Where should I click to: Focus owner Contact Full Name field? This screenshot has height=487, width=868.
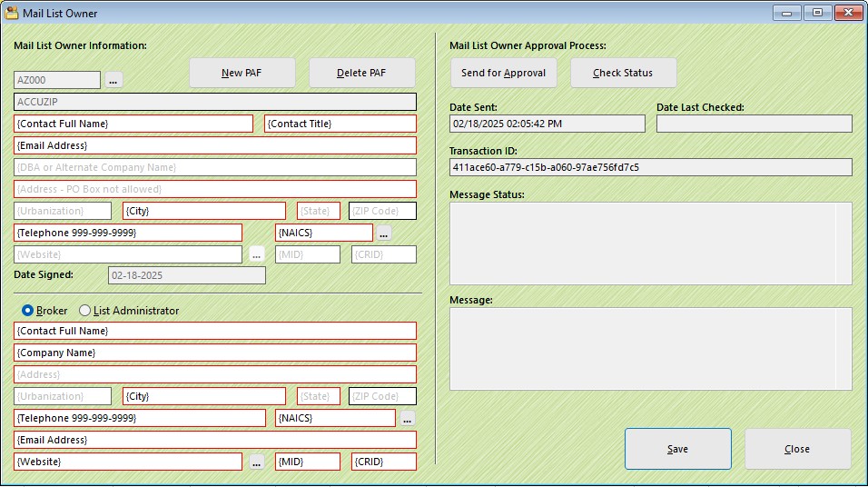[133, 124]
